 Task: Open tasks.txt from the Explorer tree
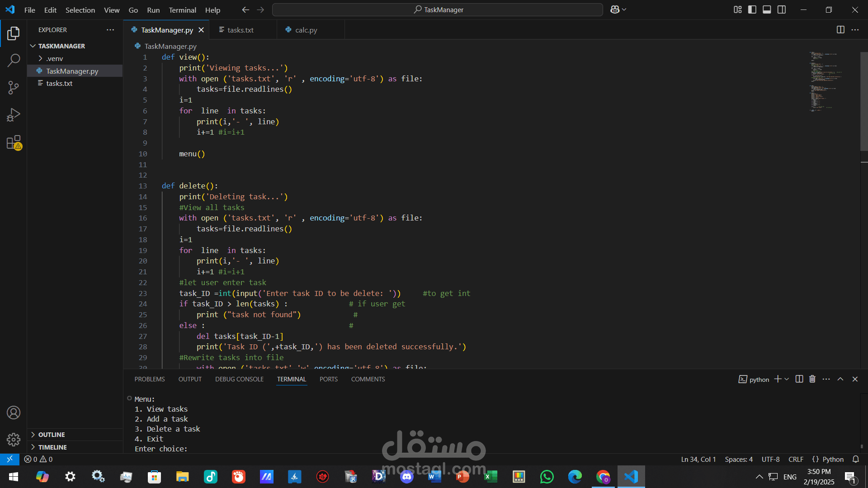tap(75, 84)
